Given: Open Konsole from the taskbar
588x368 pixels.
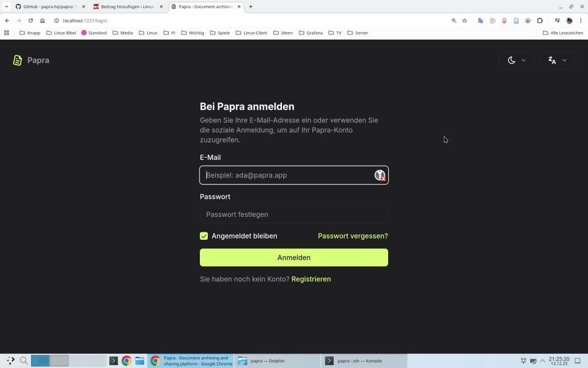Looking at the screenshot, I should (x=363, y=361).
